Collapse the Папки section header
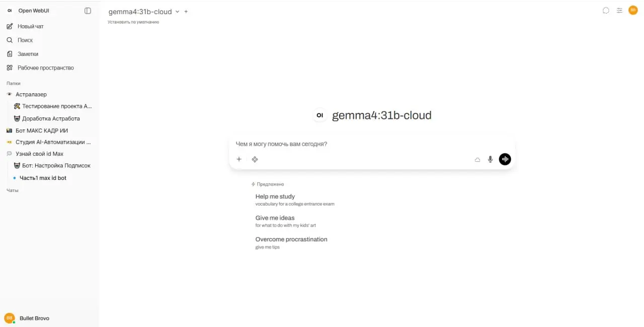 (x=14, y=83)
